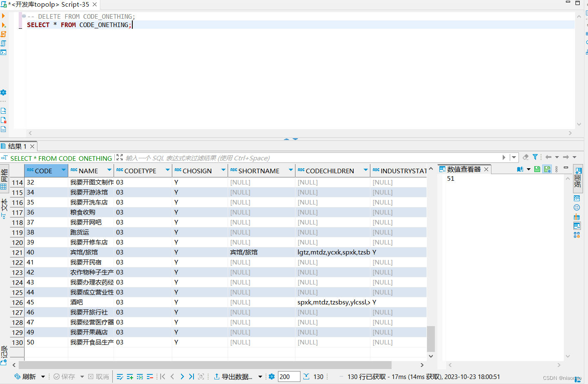The height and width of the screenshot is (384, 588).
Task: Show the execution plan icon in editor sidebar
Action: tap(3, 43)
